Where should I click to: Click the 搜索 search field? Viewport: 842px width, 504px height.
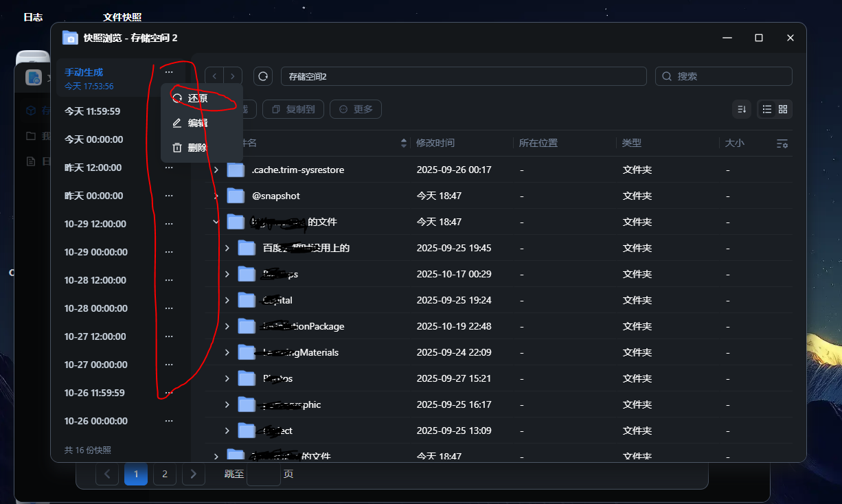pos(724,76)
